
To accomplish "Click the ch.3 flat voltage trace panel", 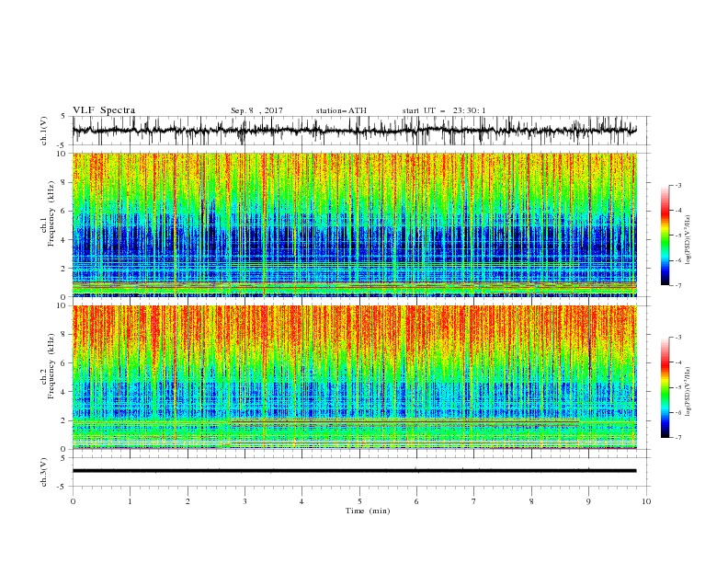I will point(361,472).
